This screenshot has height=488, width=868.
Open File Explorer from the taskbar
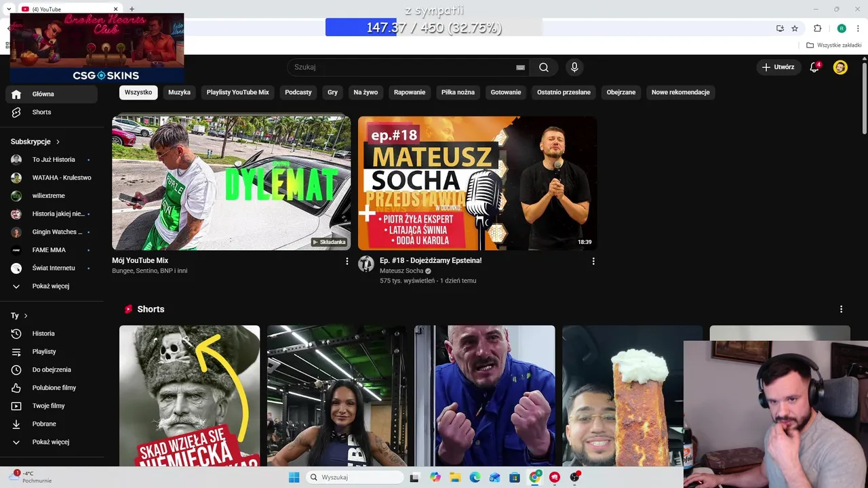(x=455, y=477)
